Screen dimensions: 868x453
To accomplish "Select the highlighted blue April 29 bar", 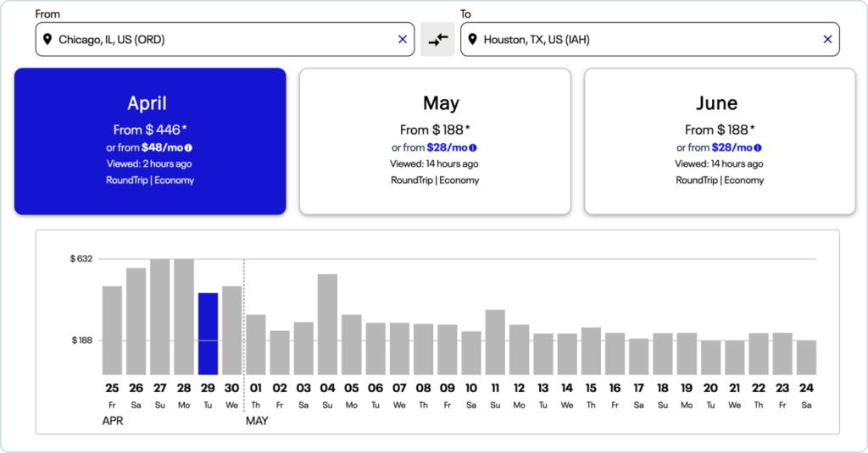I will (x=208, y=334).
